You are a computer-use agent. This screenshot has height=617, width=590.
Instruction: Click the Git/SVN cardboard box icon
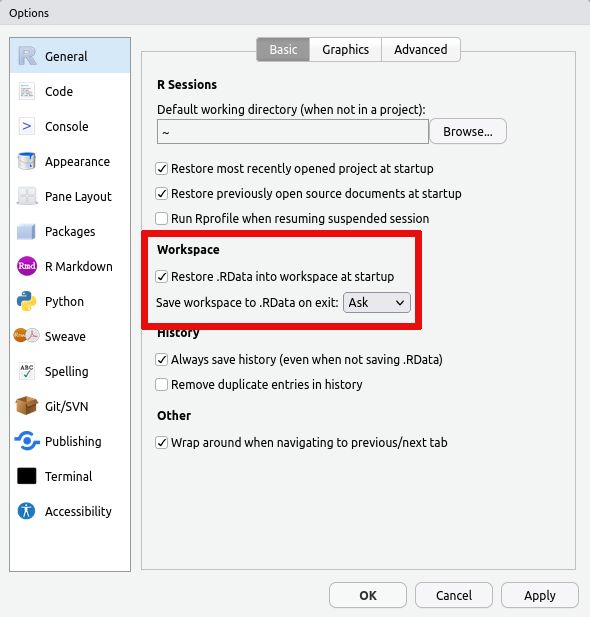[x=27, y=406]
